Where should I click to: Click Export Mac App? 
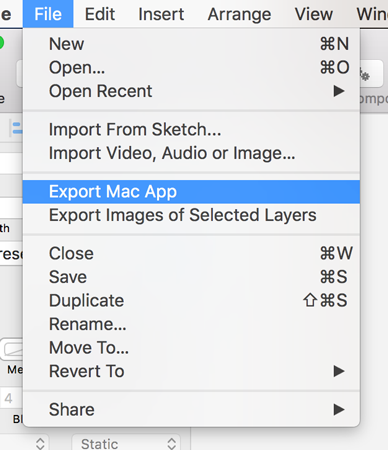(x=191, y=192)
